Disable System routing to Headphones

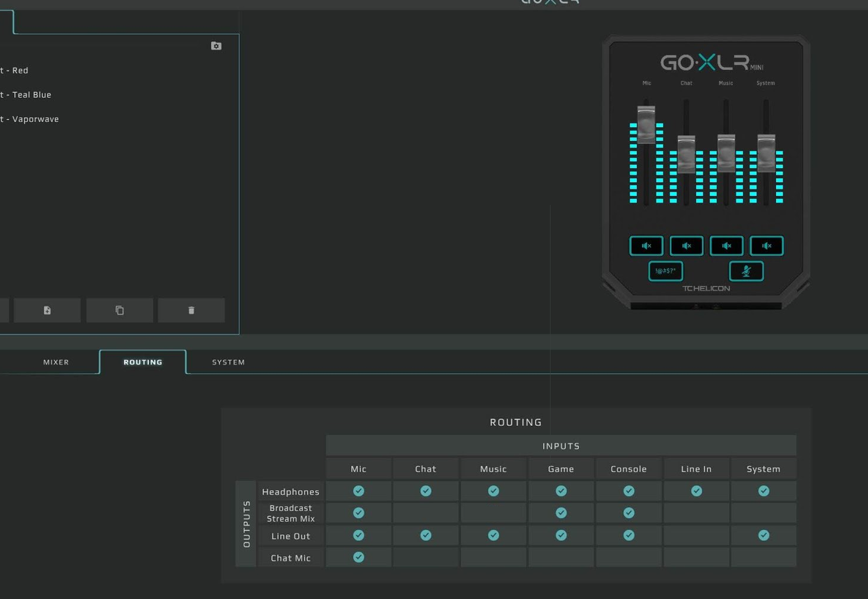tap(764, 491)
